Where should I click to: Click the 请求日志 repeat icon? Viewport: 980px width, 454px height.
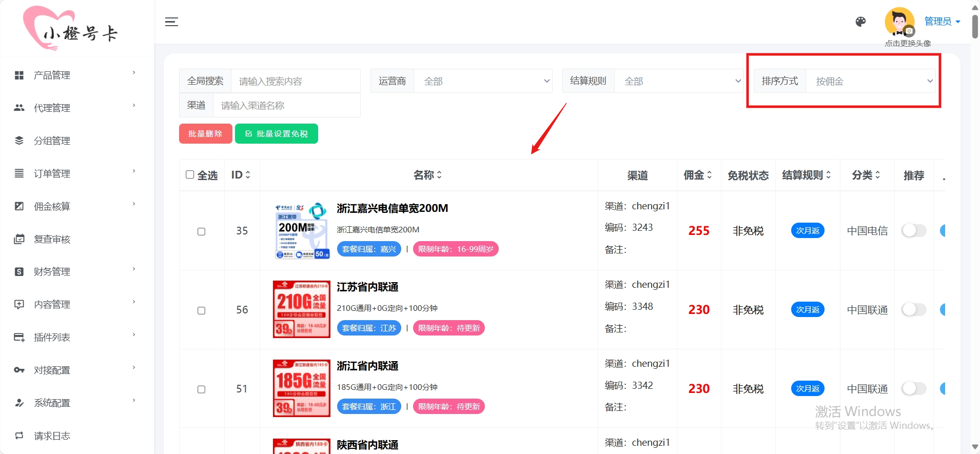(19, 436)
